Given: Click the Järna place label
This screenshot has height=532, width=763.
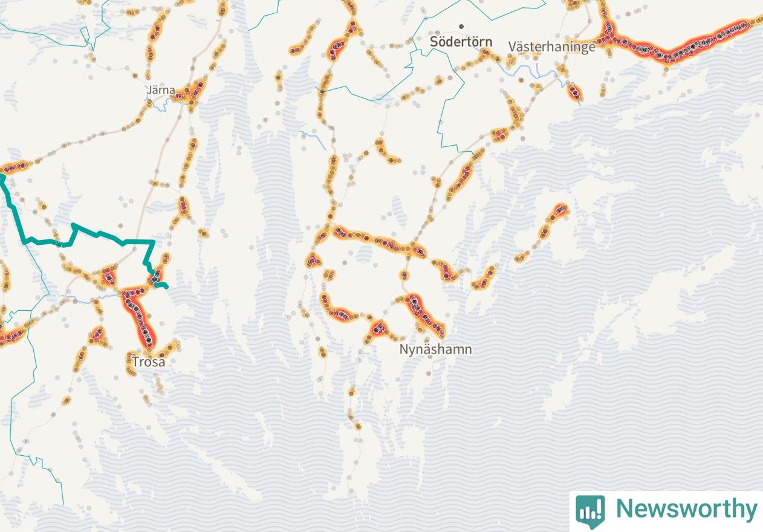Looking at the screenshot, I should coord(161,90).
